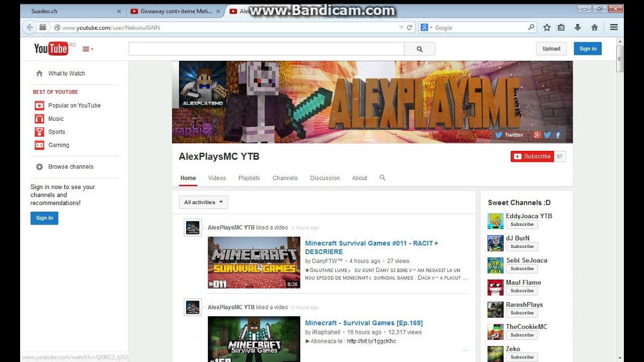644x362 pixels.
Task: Subscribe to RareshPlays
Action: [522, 313]
